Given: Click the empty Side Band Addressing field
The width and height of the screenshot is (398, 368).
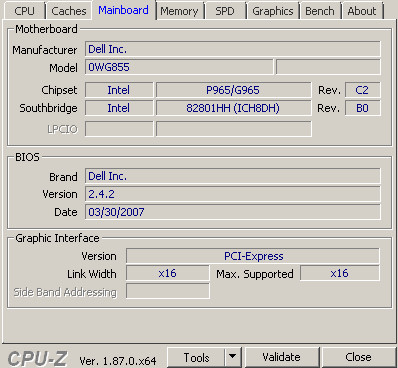Looking at the screenshot, I should [x=168, y=291].
